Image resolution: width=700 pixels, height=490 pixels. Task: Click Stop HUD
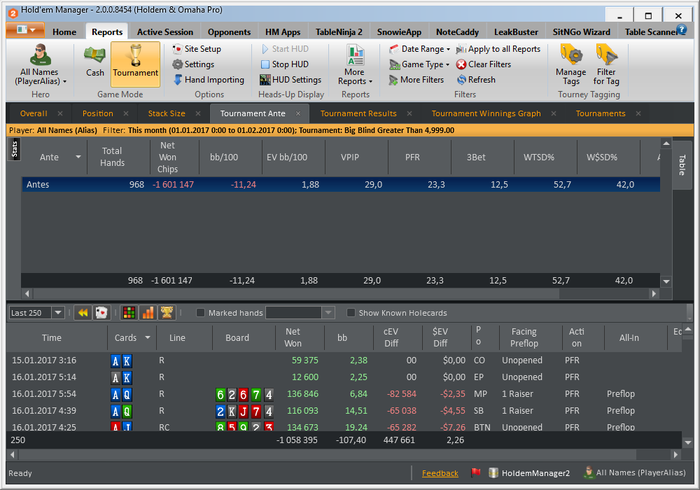(x=284, y=64)
